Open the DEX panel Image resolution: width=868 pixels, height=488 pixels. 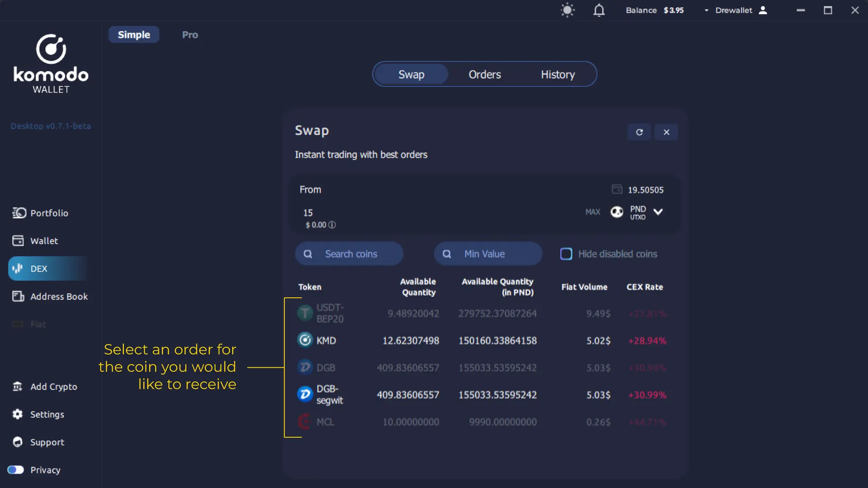tap(38, 268)
